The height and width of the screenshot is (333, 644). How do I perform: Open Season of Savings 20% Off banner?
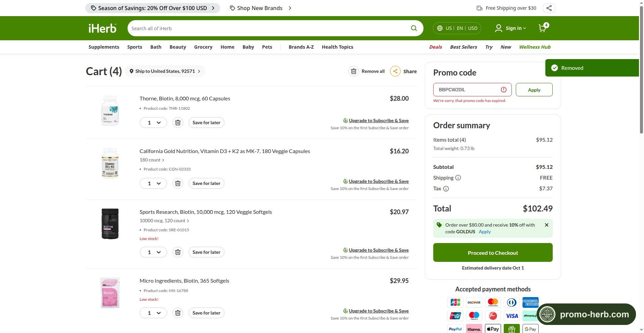[153, 8]
